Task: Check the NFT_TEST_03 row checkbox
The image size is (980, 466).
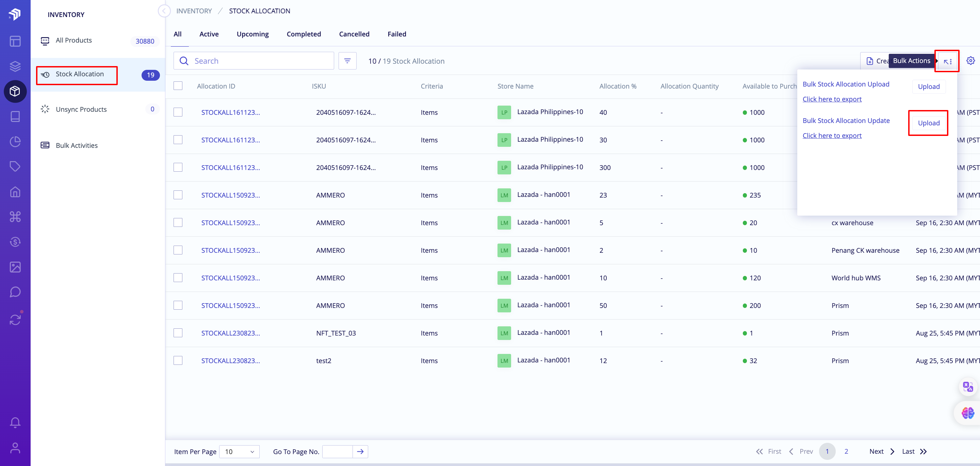Action: [x=178, y=333]
